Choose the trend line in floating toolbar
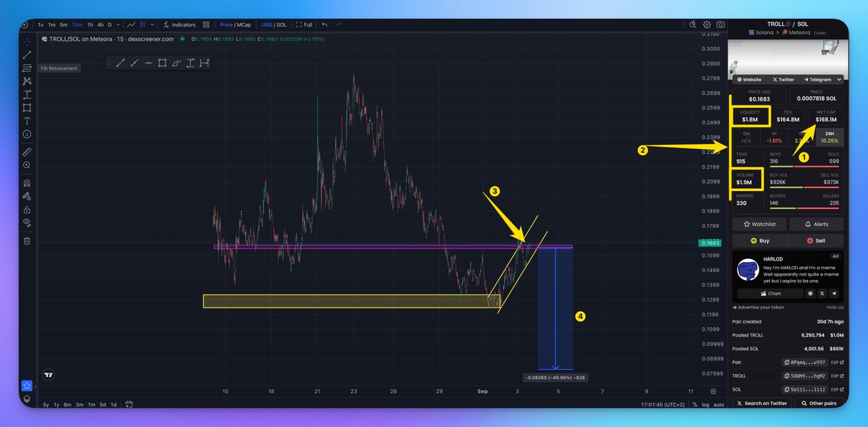This screenshot has height=427, width=868. coord(120,64)
